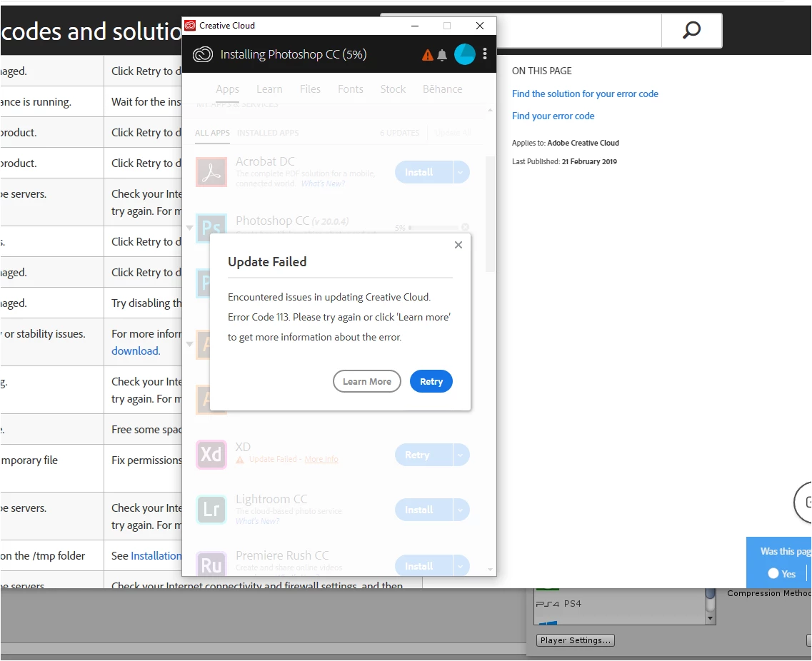This screenshot has height=661, width=812.
Task: Click the Acrobat DC app icon
Action: pyautogui.click(x=211, y=172)
